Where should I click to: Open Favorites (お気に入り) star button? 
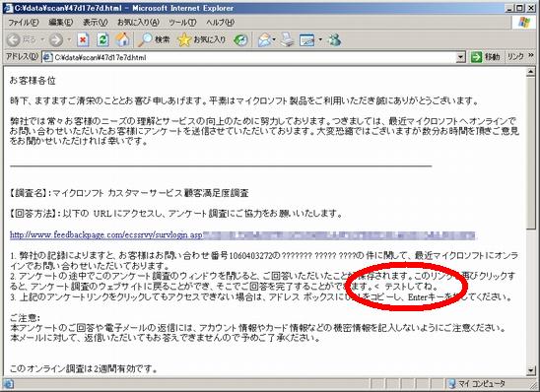[201, 40]
